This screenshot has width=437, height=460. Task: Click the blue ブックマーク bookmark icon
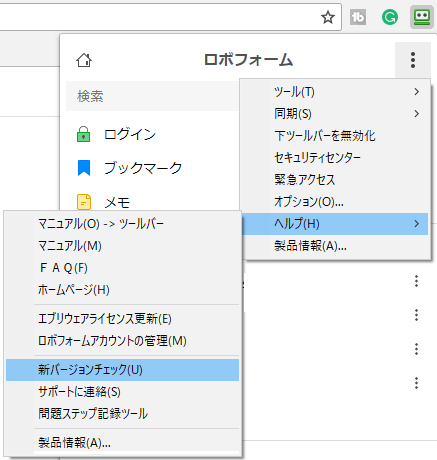[x=84, y=168]
